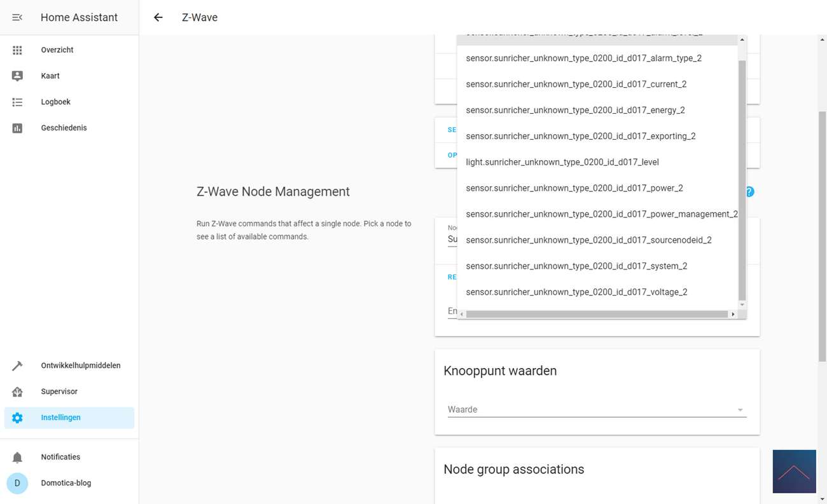Viewport: 827px width, 504px height.
Task: Select the sensor alarm_type_2 entity
Action: pyautogui.click(x=583, y=58)
